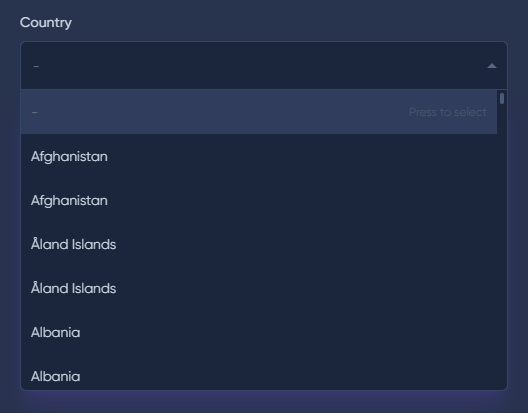Viewport: 528px width, 413px height.
Task: Choose the first Afghanistan entry
Action: [259, 156]
